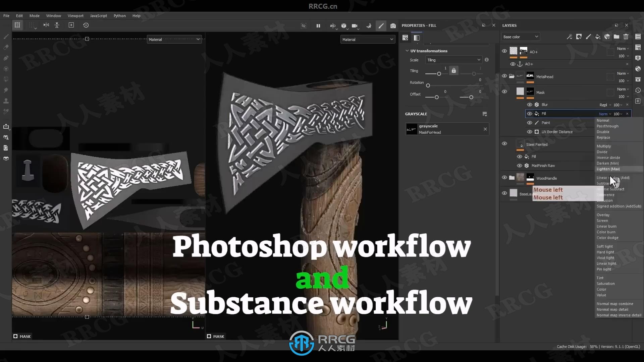Add a smart material via sphere icon

pos(607,37)
